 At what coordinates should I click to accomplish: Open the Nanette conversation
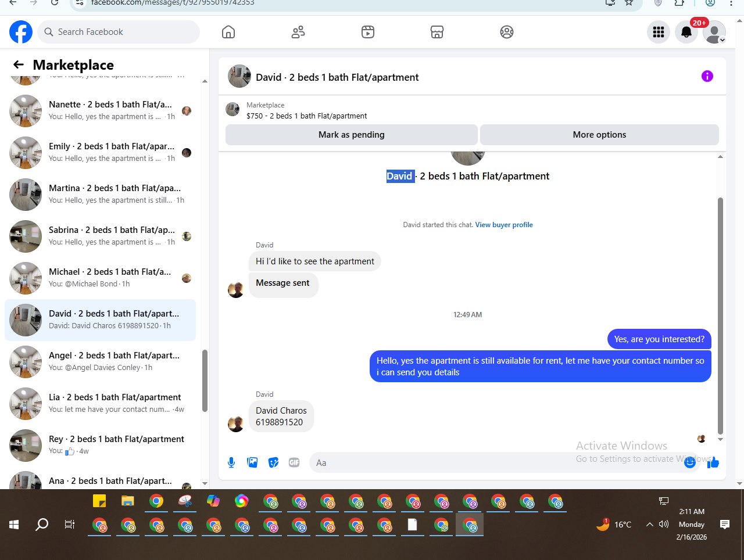(x=100, y=111)
